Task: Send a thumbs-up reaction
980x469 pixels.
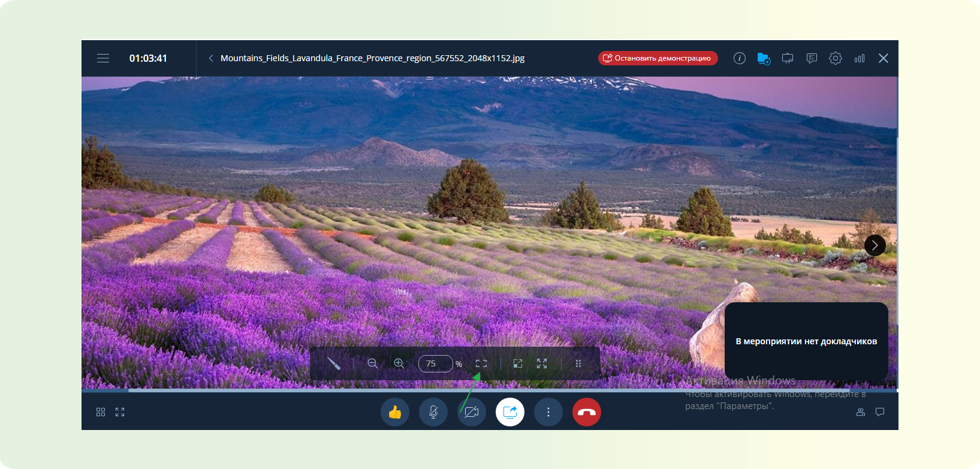Action: 395,412
